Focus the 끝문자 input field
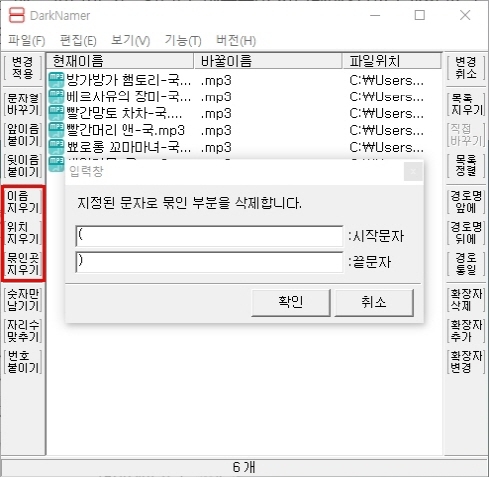 coord(209,262)
